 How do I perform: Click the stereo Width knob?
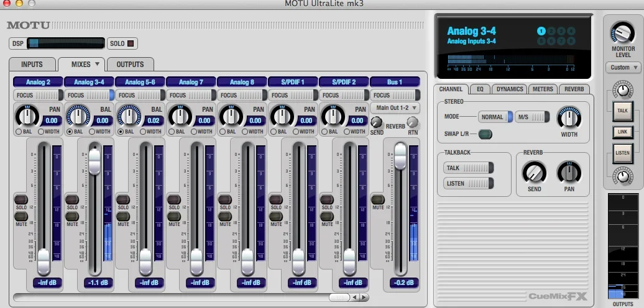point(568,117)
